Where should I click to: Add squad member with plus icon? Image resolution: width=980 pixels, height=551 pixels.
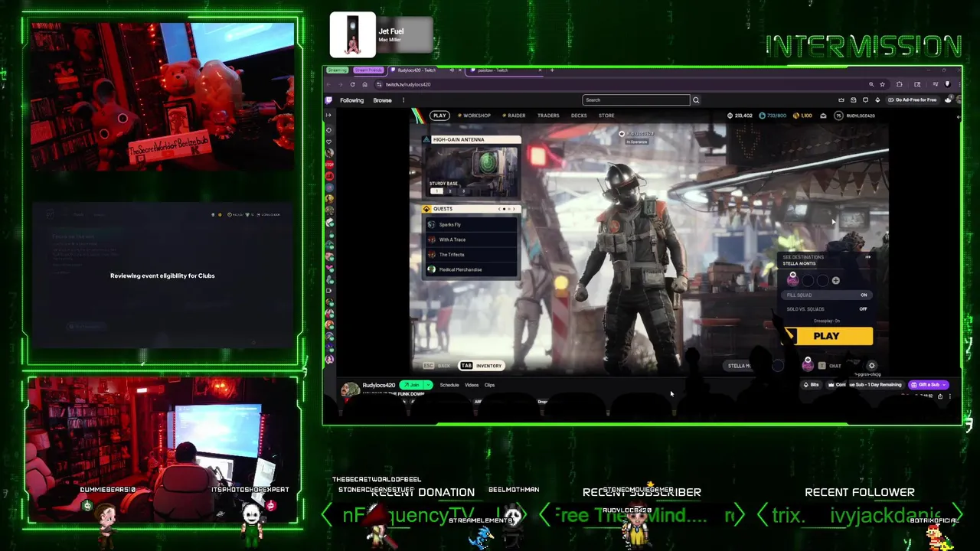pyautogui.click(x=835, y=281)
